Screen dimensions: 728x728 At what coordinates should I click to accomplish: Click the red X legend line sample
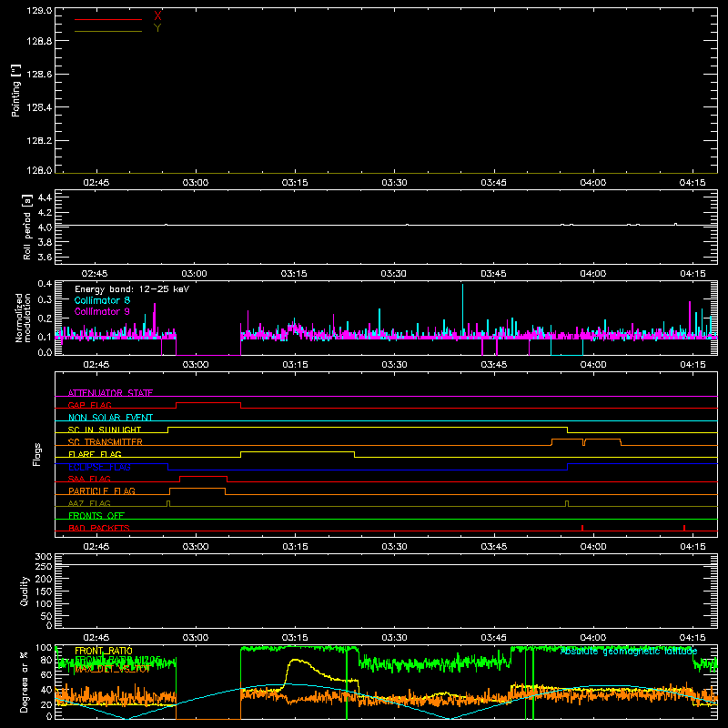coord(108,19)
